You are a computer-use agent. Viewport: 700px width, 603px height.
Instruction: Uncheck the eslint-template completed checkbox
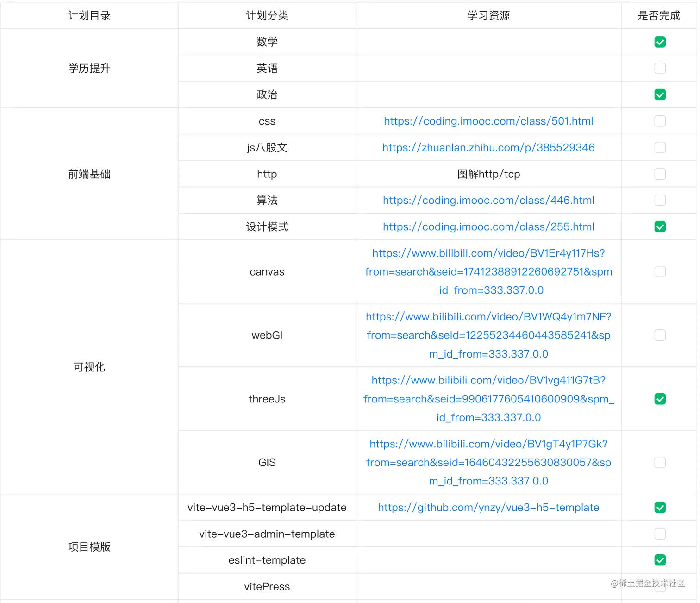point(660,560)
